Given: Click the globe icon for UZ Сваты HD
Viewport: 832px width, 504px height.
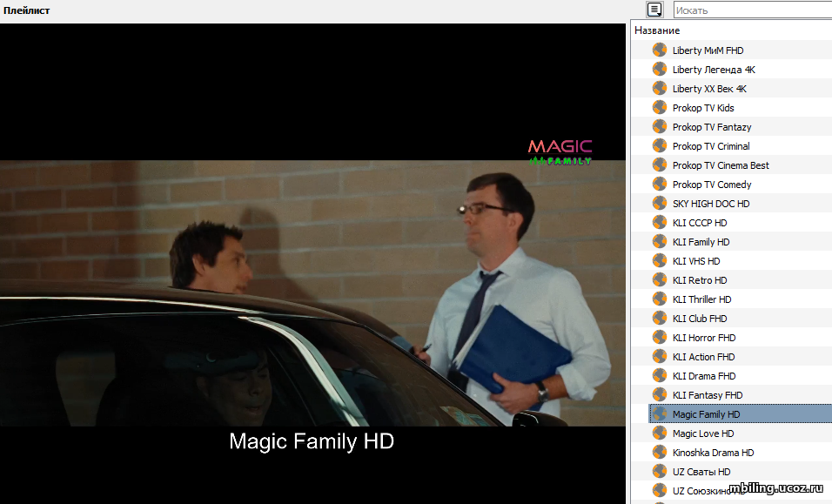Looking at the screenshot, I should [660, 471].
